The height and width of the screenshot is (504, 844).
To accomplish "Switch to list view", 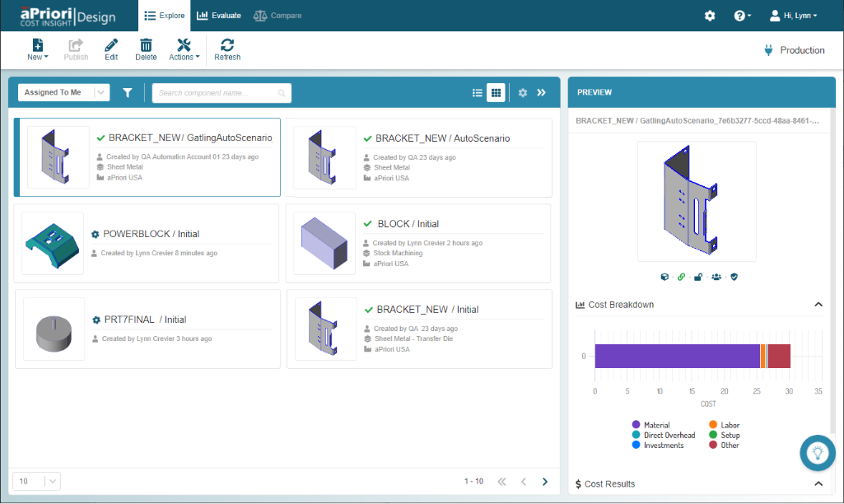I will point(478,92).
